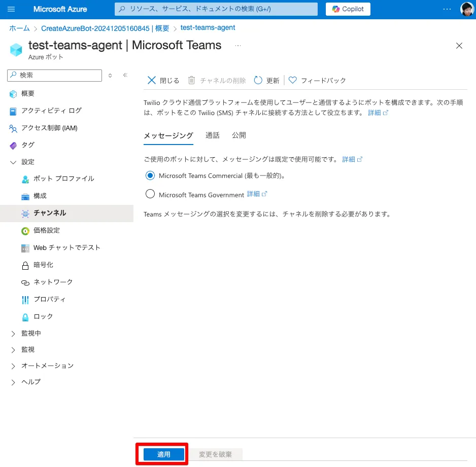Viewport: 476px width, 467px height.
Task: Click the 概要 cube icon in sidebar
Action: (13, 94)
